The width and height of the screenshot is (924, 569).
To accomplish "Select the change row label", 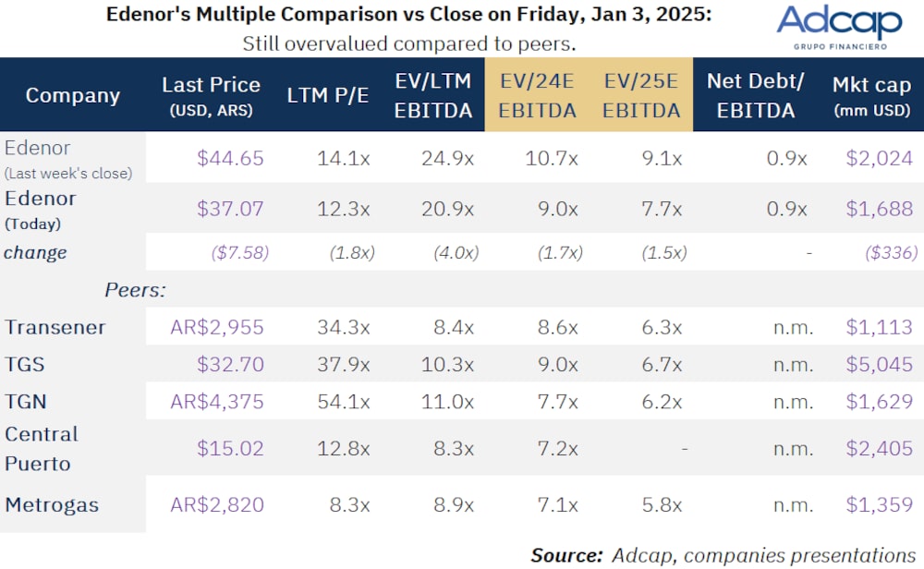I will [36, 252].
